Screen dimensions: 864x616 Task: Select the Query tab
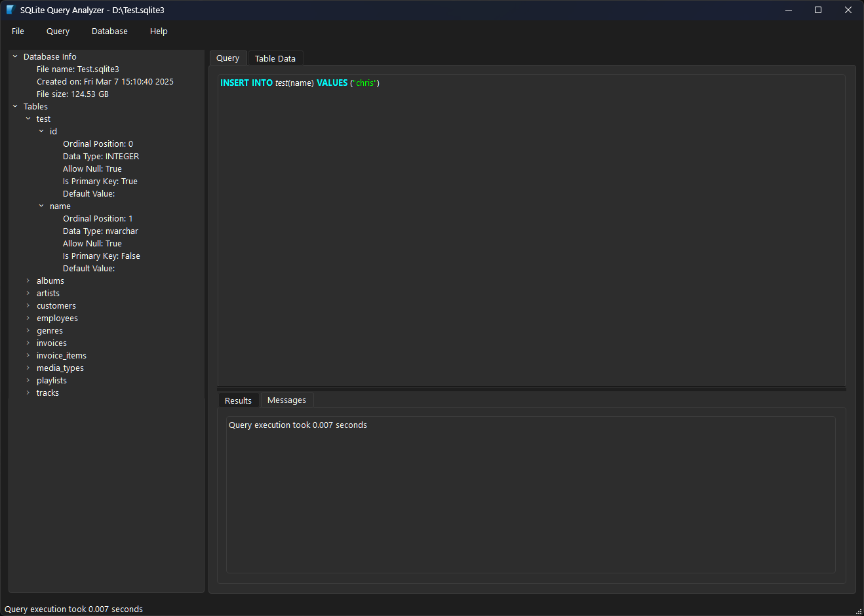(228, 58)
